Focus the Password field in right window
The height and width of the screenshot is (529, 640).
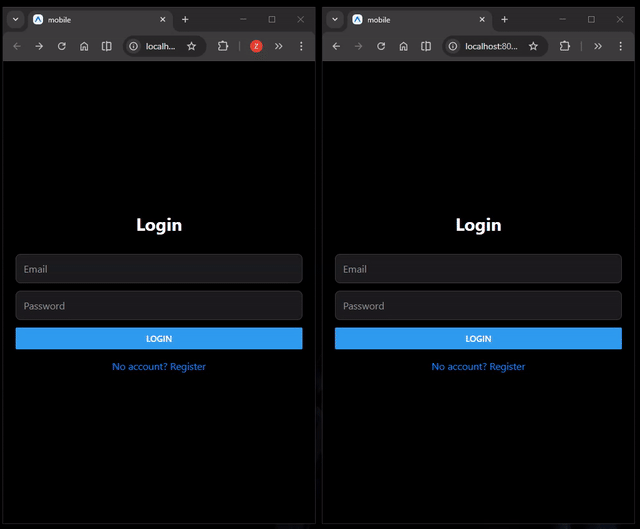[x=478, y=305]
